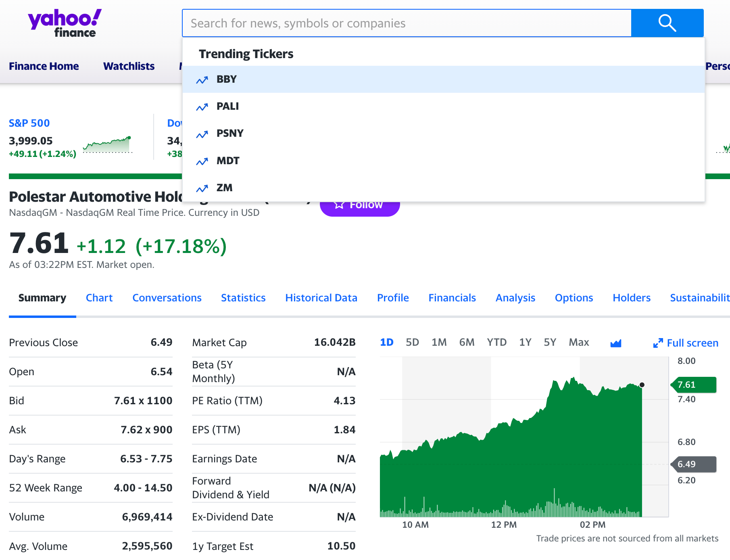Click the large 7.61 stock price

pyautogui.click(x=39, y=244)
